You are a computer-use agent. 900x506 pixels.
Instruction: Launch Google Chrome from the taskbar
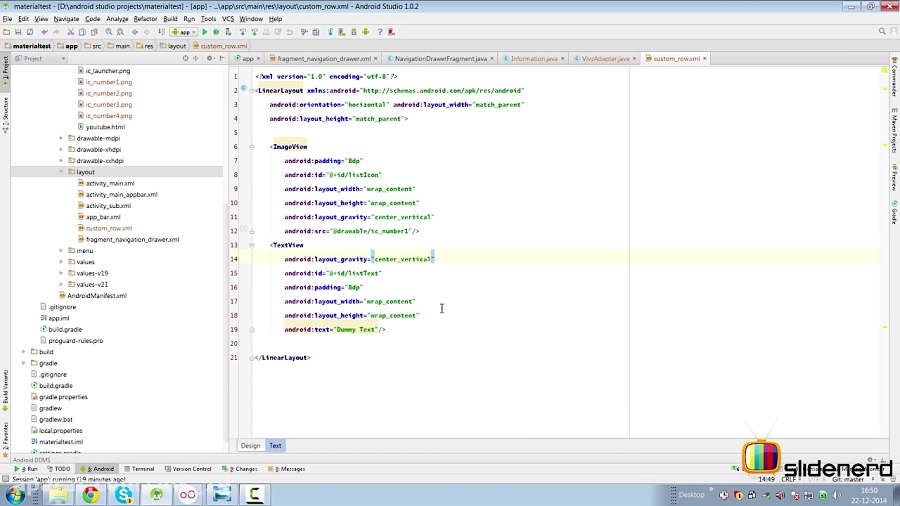click(91, 494)
